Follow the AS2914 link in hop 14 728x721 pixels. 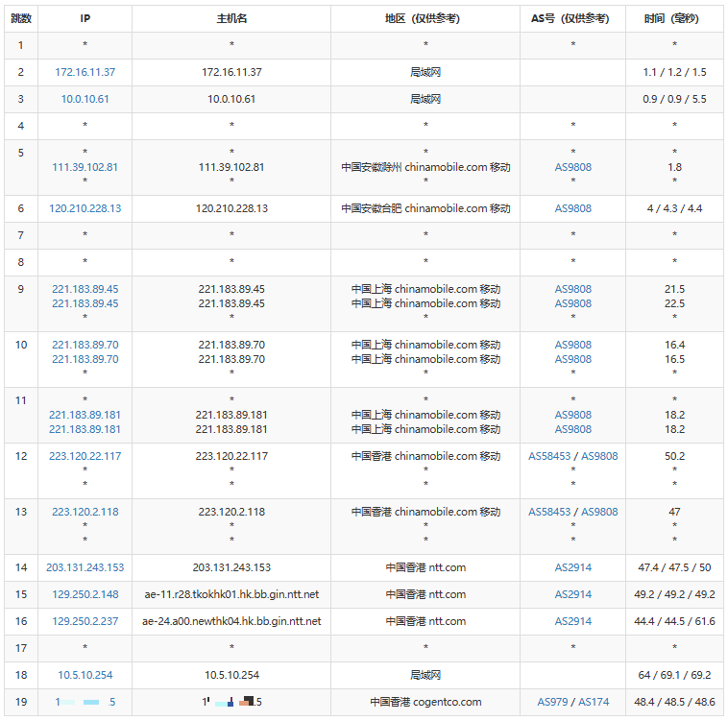[x=573, y=567]
